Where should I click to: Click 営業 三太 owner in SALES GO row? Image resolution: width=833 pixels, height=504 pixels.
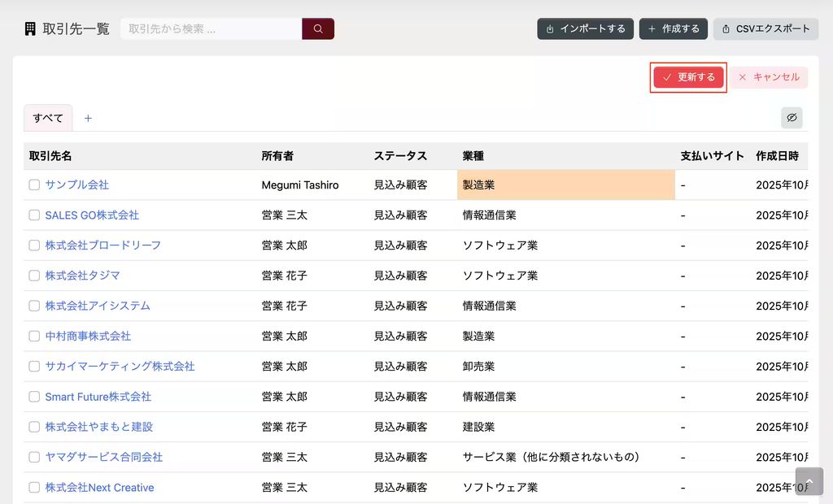pyautogui.click(x=284, y=215)
